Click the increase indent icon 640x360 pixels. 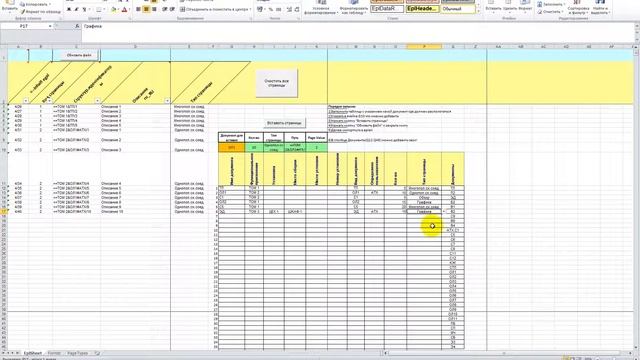(x=172, y=9)
